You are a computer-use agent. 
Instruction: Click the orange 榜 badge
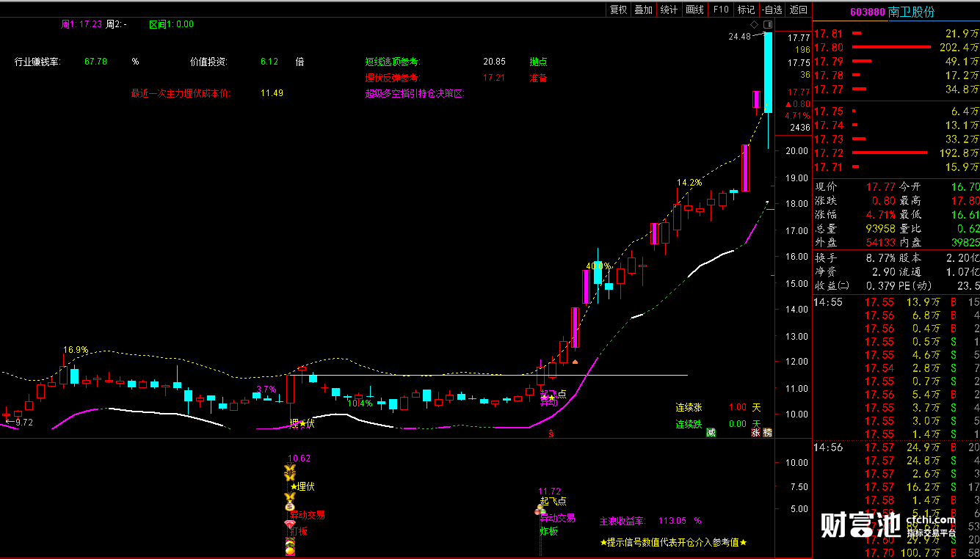pos(768,433)
